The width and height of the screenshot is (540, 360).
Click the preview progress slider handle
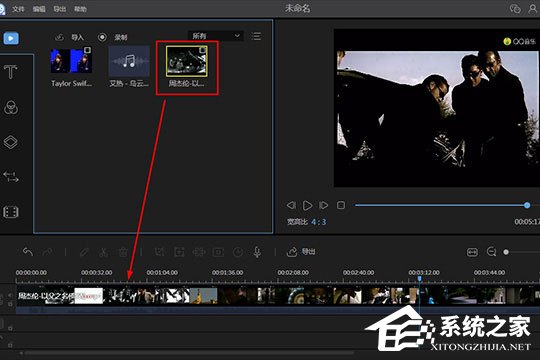tap(527, 205)
